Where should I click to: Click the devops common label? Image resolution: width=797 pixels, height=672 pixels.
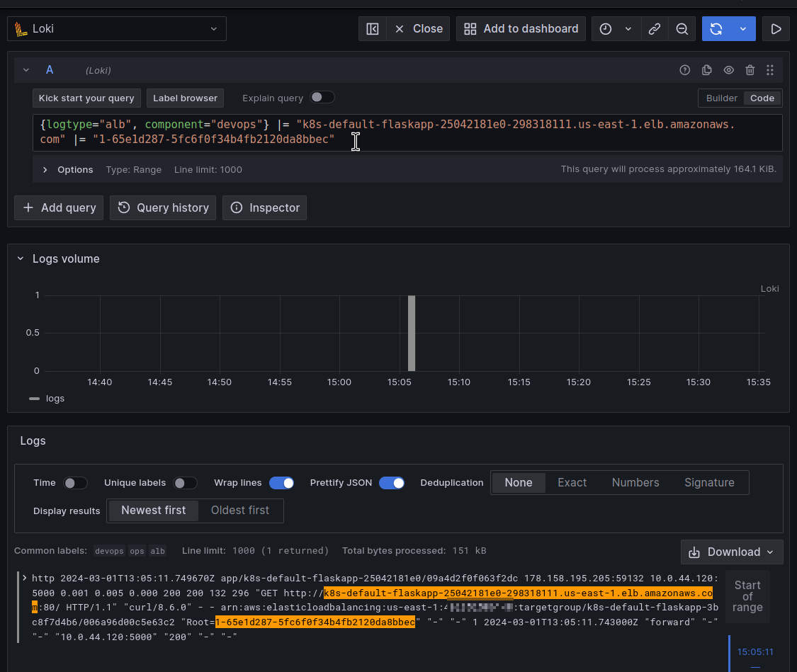(109, 551)
